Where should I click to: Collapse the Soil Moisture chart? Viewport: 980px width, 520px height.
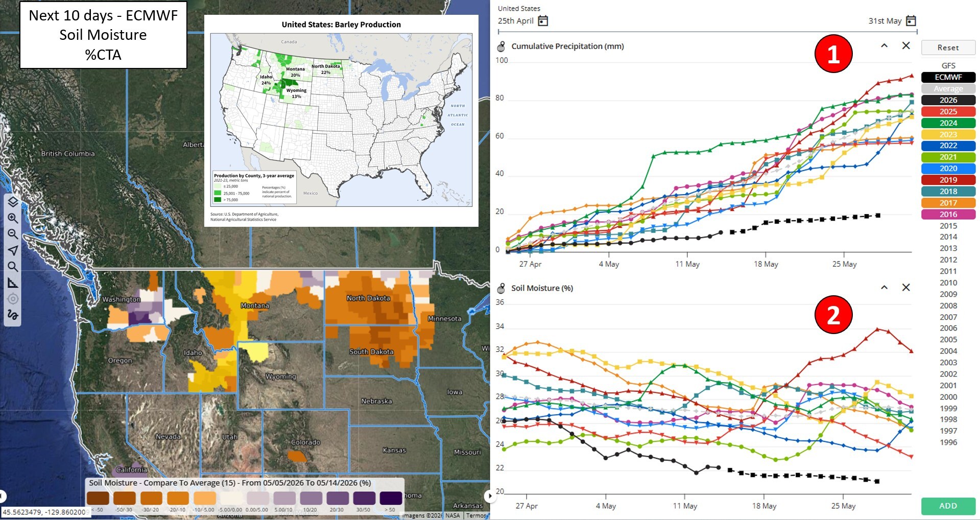coord(884,287)
